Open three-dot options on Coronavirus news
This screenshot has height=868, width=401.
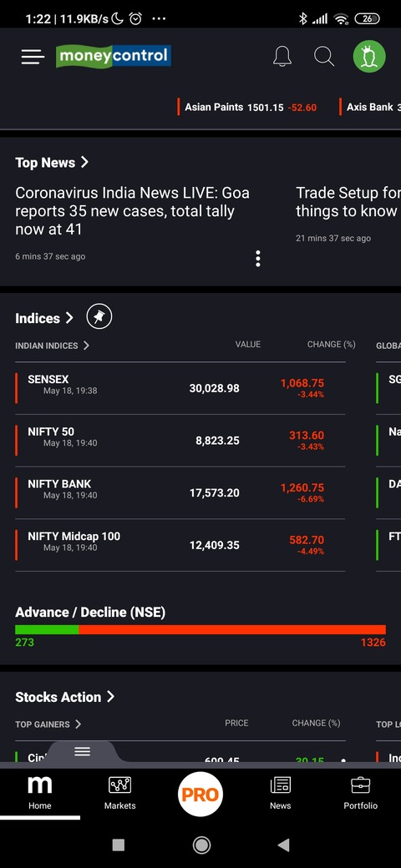point(257,259)
